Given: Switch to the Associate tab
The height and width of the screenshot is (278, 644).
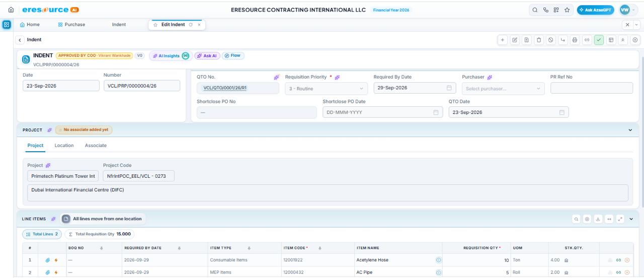Looking at the screenshot, I should (96, 146).
